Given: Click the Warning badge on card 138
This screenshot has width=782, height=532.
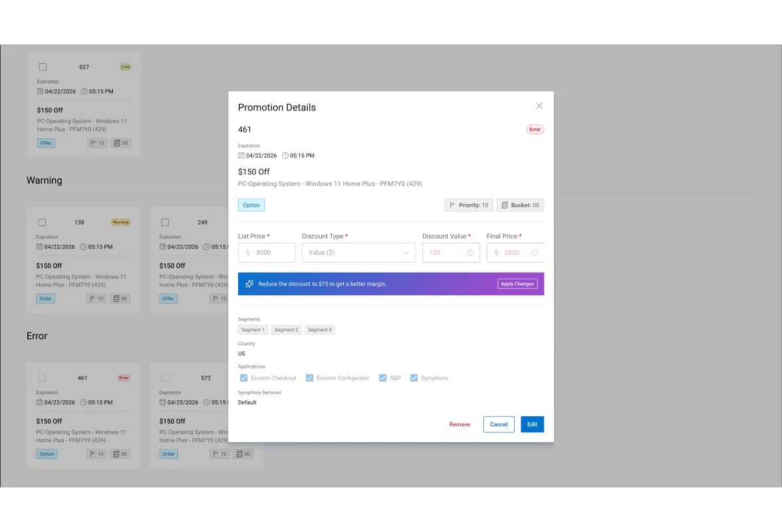Looking at the screenshot, I should [x=121, y=222].
